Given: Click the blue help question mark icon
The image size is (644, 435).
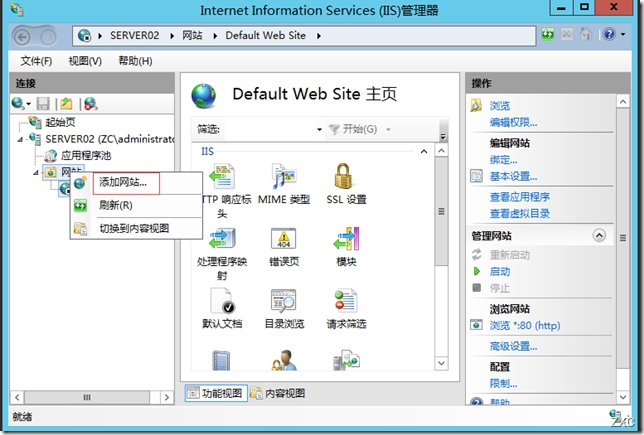Looking at the screenshot, I should (610, 35).
